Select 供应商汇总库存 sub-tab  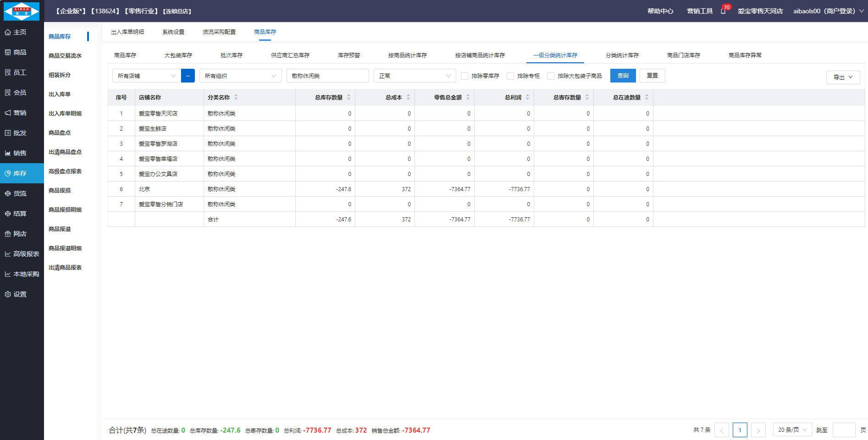click(290, 55)
